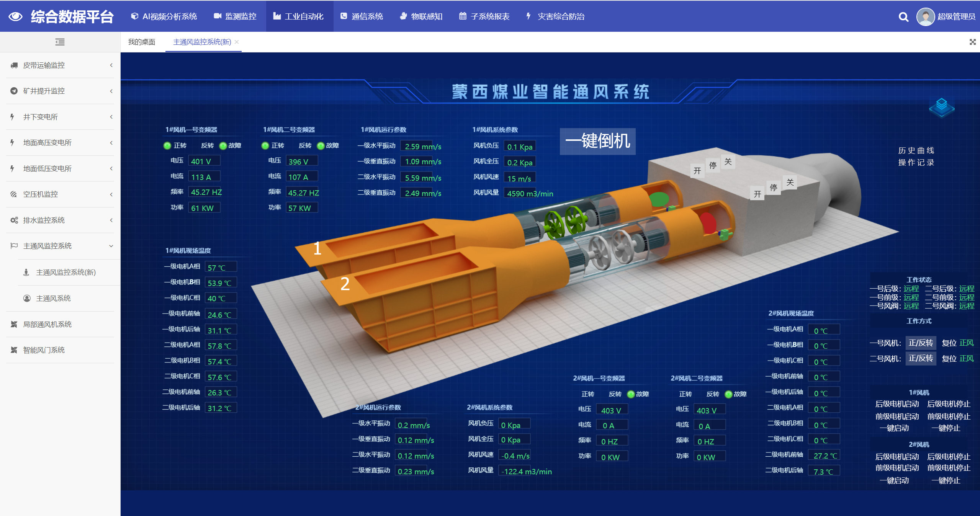980x516 pixels.
Task: Open 局部通风机系统 sidebar item
Action: pyautogui.click(x=47, y=324)
